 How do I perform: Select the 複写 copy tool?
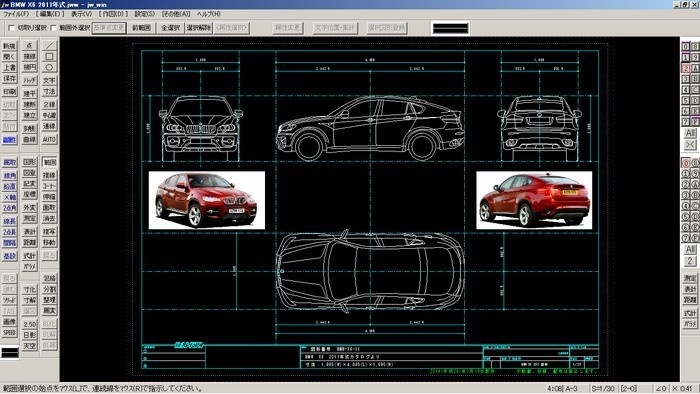[x=49, y=232]
